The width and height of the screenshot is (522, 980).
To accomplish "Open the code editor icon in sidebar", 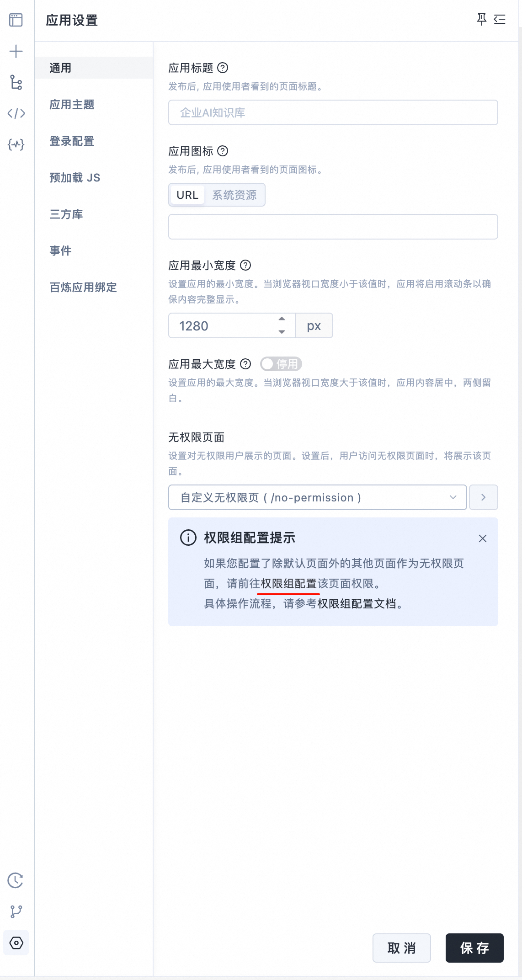I will (16, 113).
